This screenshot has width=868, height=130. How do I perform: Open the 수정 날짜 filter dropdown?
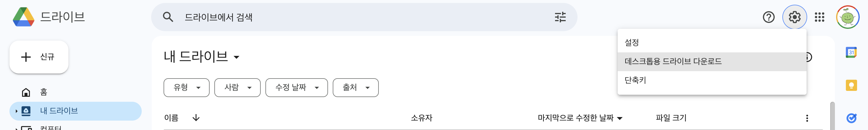click(296, 88)
